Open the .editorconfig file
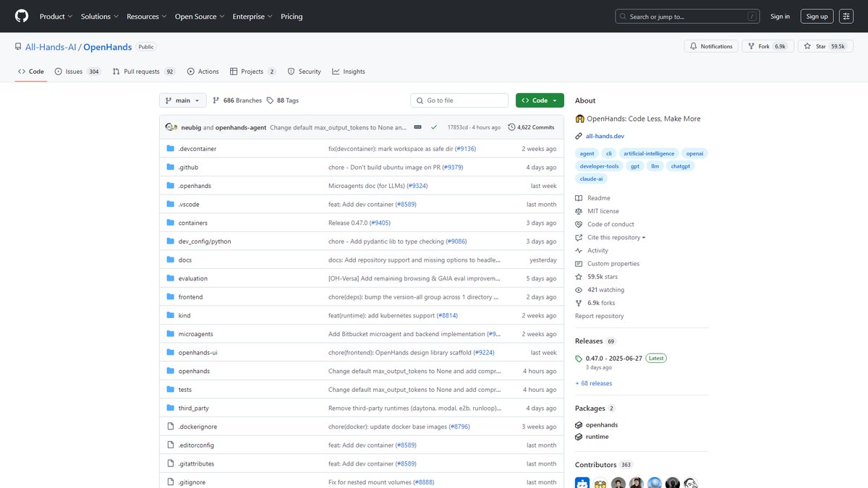The height and width of the screenshot is (488, 868). coord(196,445)
